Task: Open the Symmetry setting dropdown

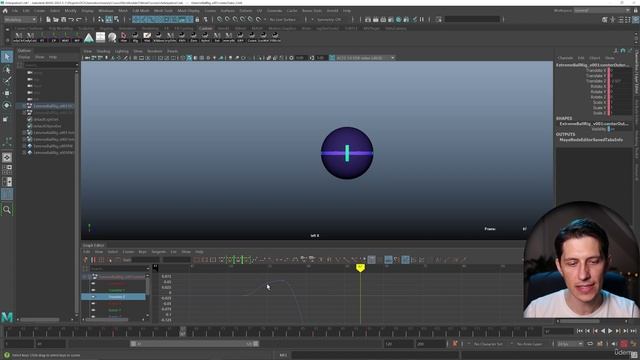Action: (330, 19)
